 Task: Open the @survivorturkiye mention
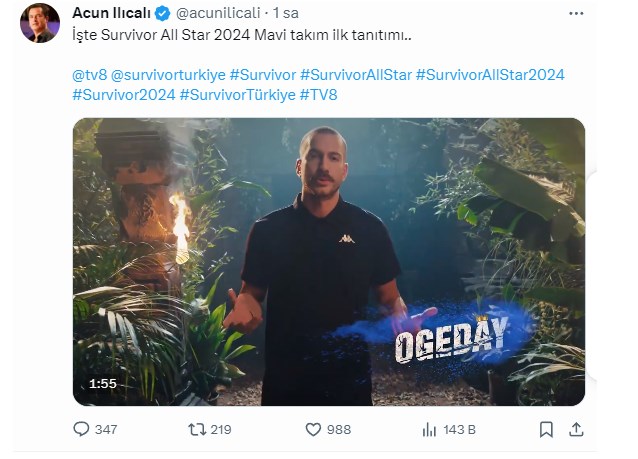pyautogui.click(x=168, y=75)
